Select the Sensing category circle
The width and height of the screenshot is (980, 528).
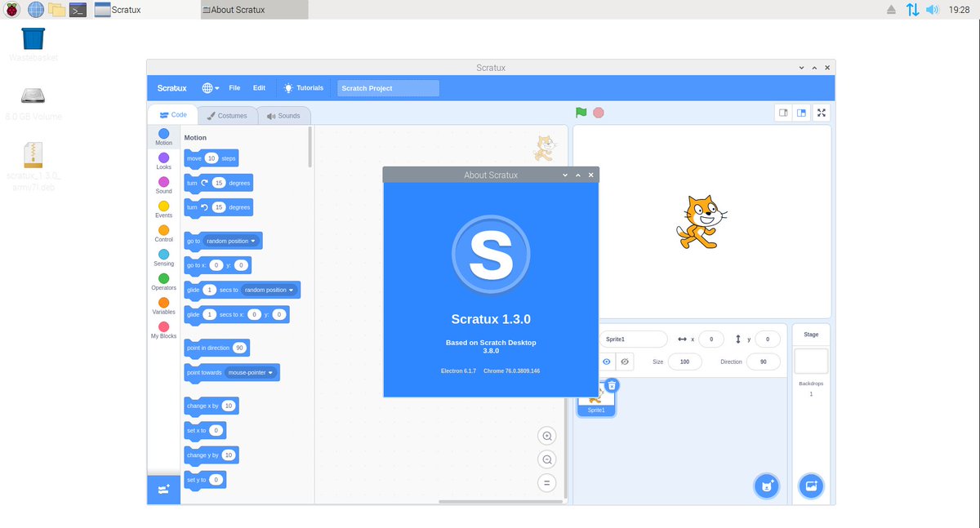tap(163, 255)
